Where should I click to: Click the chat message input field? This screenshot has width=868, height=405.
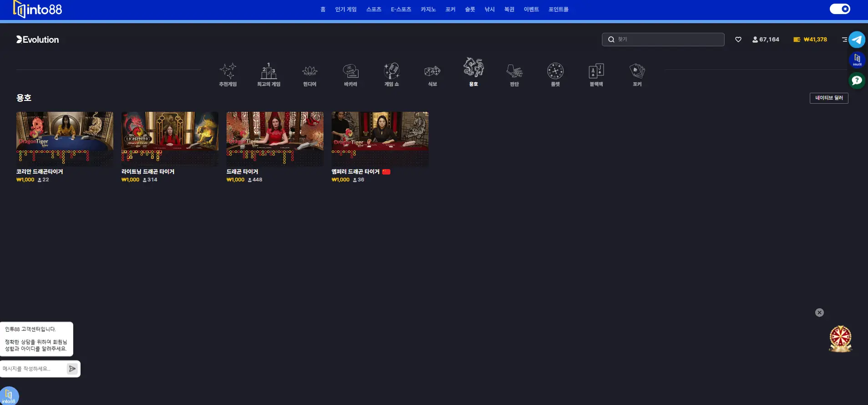click(x=33, y=369)
